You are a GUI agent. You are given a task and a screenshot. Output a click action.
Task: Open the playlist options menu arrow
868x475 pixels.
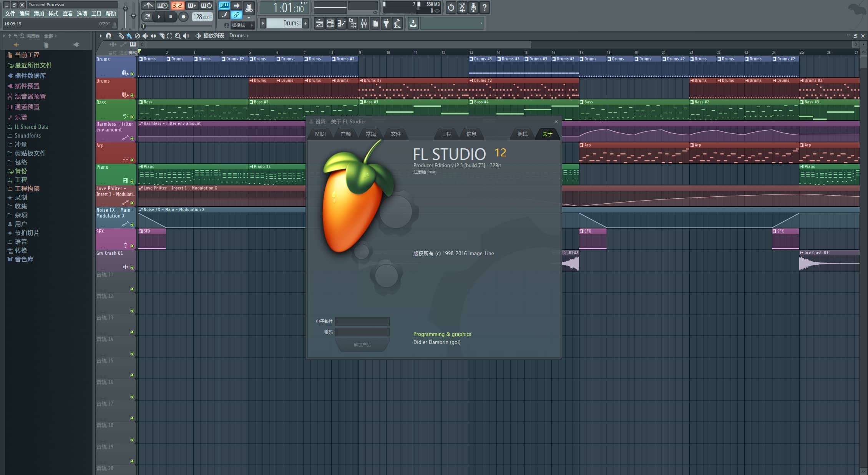click(101, 36)
